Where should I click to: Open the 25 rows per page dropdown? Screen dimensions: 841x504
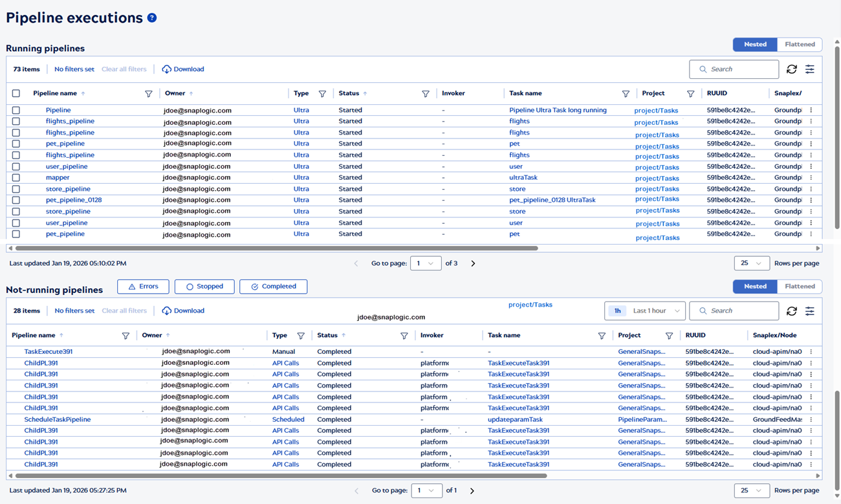752,263
